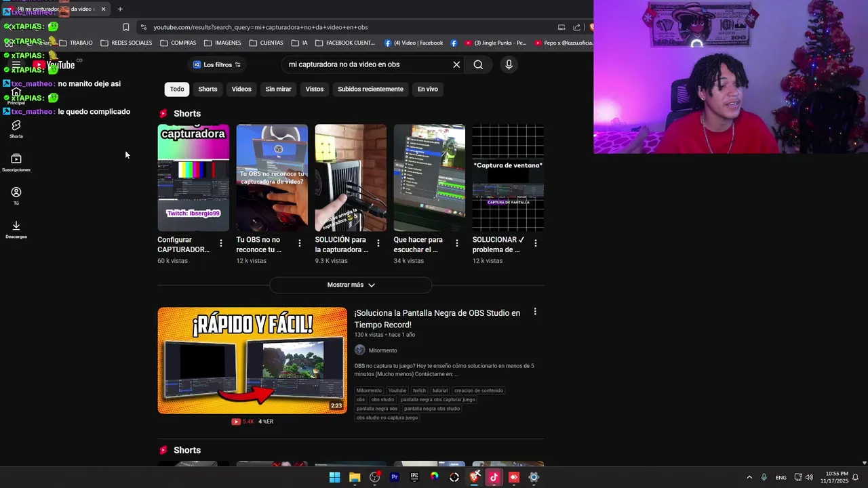Open the Configurar CAPTURADOR short thumbnail
Image resolution: width=868 pixels, height=488 pixels.
[193, 178]
